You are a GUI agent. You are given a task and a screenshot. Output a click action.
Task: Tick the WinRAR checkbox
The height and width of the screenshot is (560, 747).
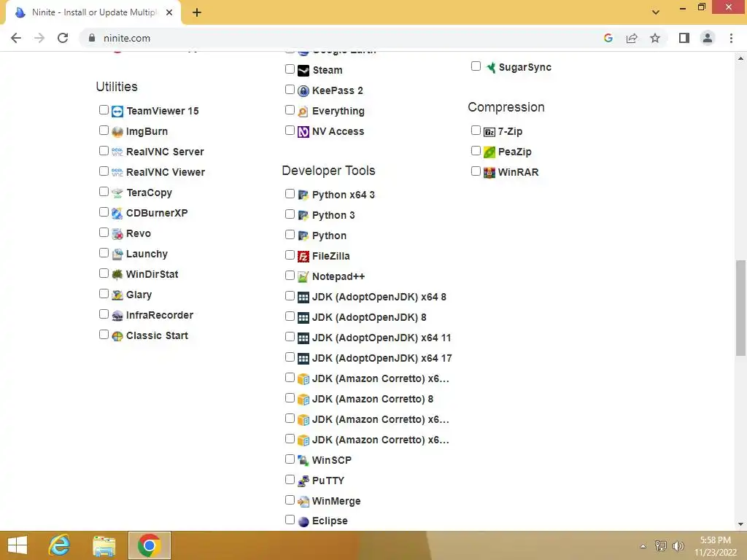point(476,171)
